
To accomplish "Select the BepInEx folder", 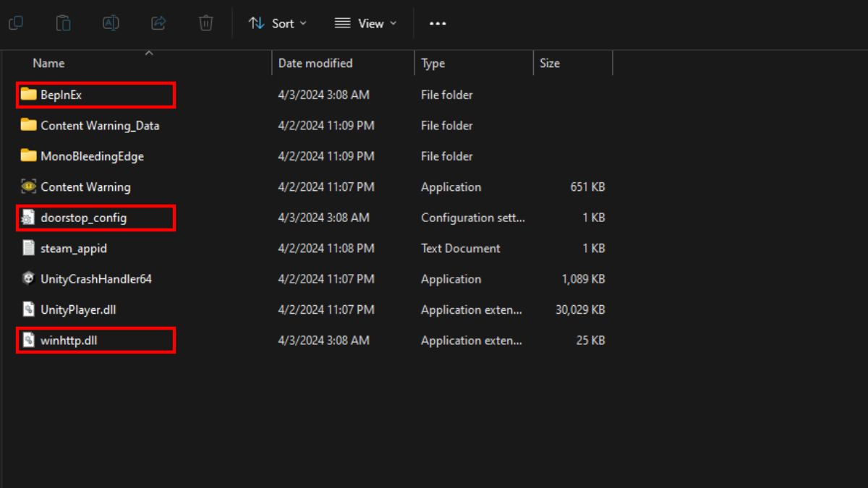I will click(61, 95).
